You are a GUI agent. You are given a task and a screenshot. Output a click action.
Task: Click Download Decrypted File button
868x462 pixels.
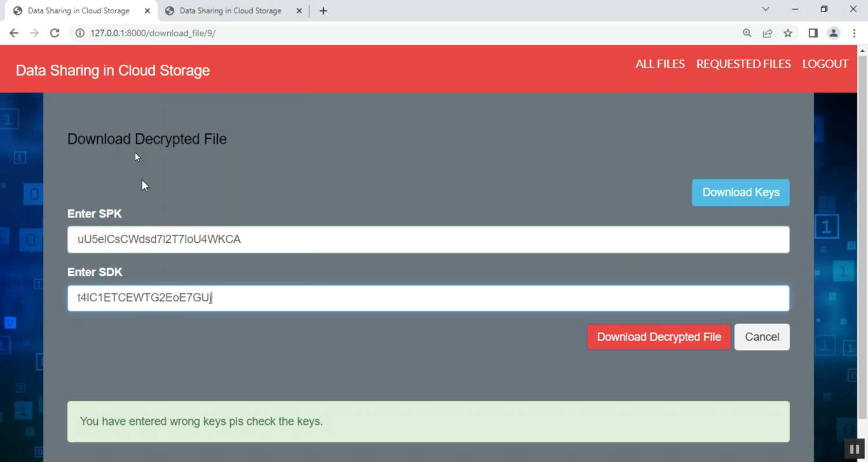tap(659, 337)
